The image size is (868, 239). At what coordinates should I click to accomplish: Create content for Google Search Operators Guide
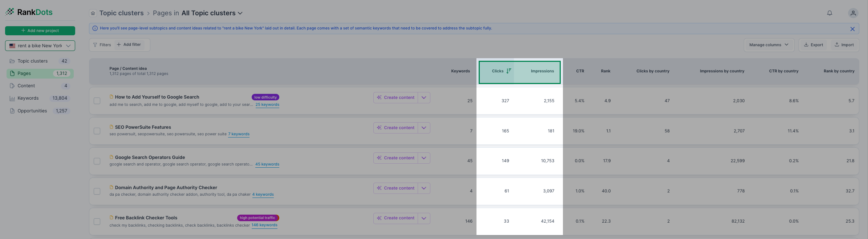click(x=396, y=158)
